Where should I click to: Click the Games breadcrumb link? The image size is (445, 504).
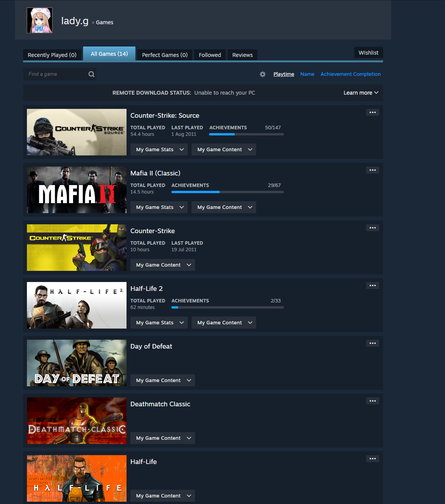coord(105,22)
